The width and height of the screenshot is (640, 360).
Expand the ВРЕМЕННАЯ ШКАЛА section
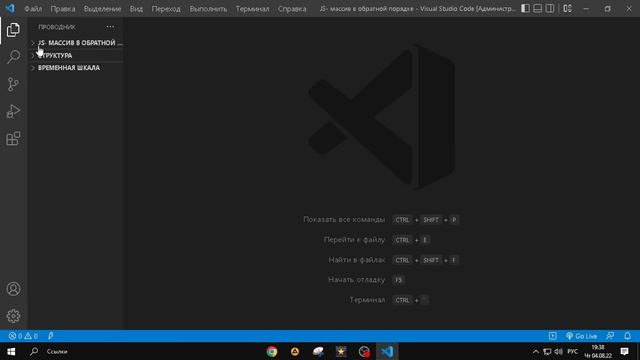point(76,68)
